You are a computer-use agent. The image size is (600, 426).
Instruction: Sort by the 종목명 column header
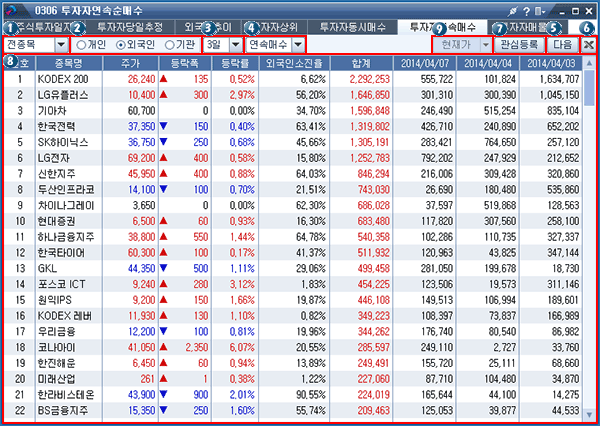(x=69, y=63)
